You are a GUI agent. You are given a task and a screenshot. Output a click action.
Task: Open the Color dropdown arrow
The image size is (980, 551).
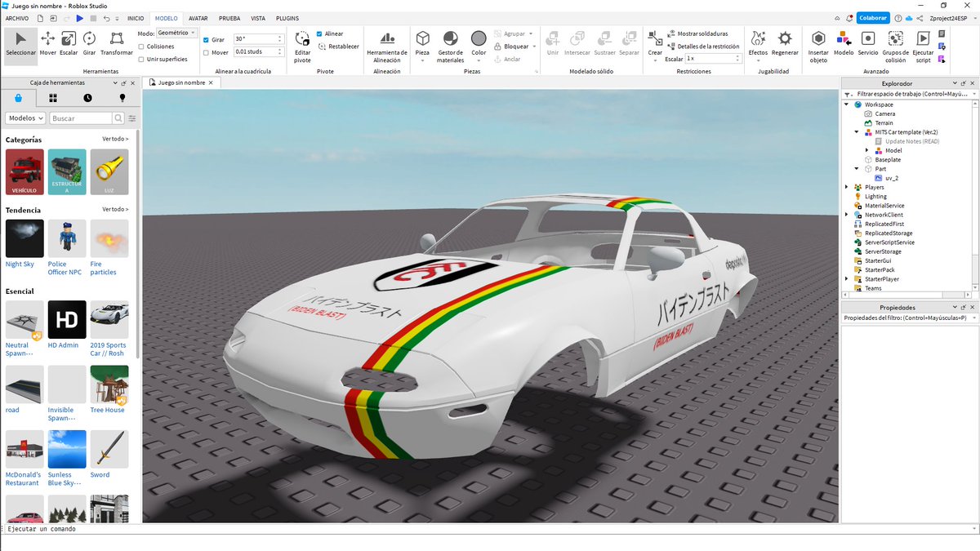pyautogui.click(x=479, y=60)
